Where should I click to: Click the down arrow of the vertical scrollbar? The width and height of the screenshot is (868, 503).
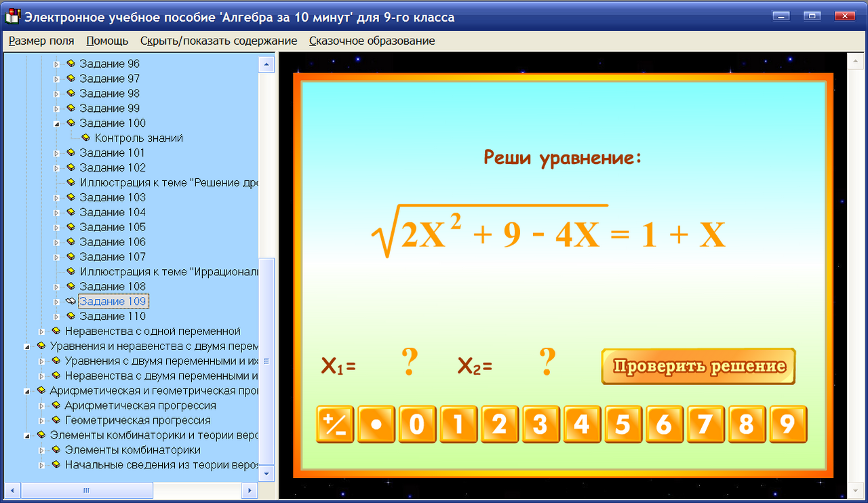point(266,474)
